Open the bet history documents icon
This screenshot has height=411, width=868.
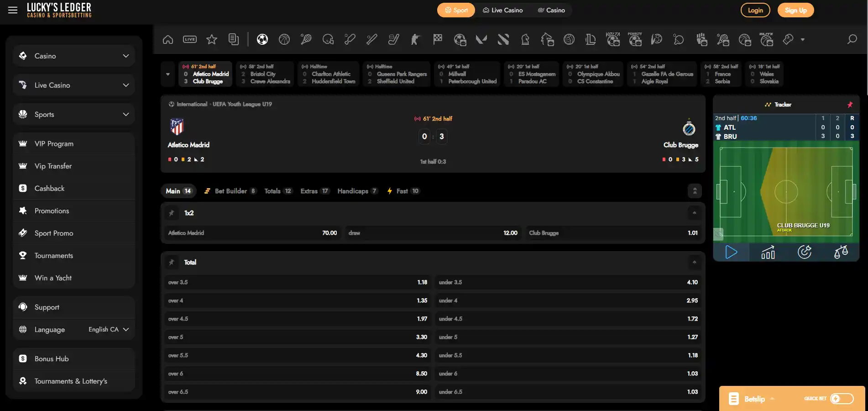[x=234, y=40]
